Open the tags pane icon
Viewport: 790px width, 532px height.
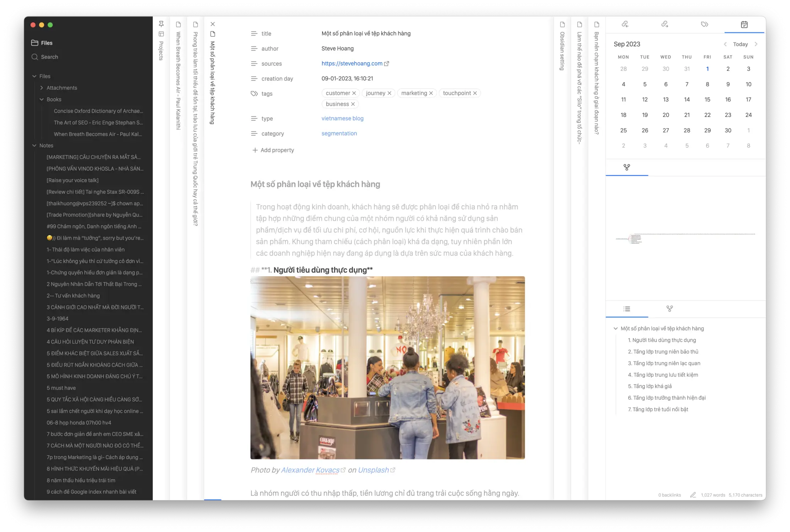tap(704, 24)
